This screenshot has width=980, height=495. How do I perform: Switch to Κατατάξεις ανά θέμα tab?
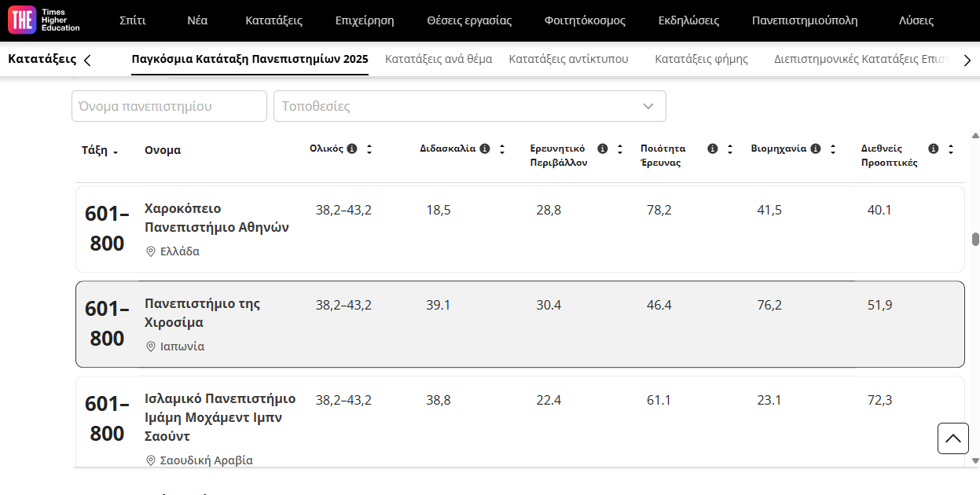[x=439, y=59]
